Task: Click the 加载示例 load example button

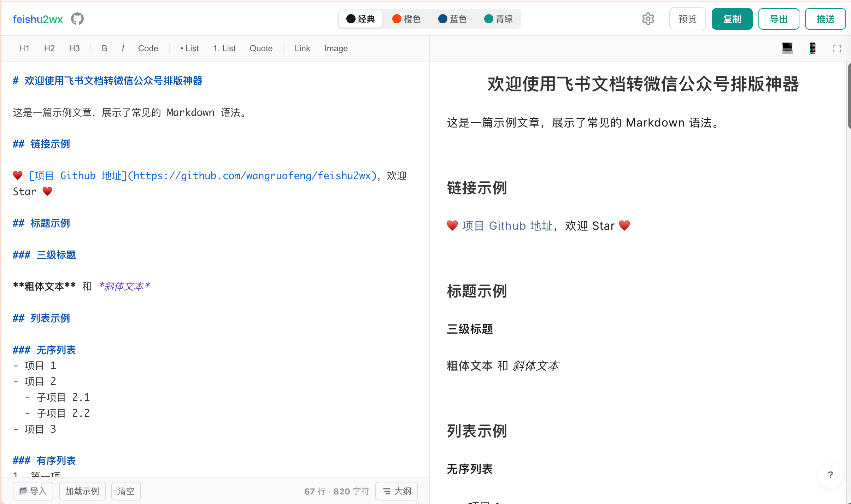Action: click(82, 491)
